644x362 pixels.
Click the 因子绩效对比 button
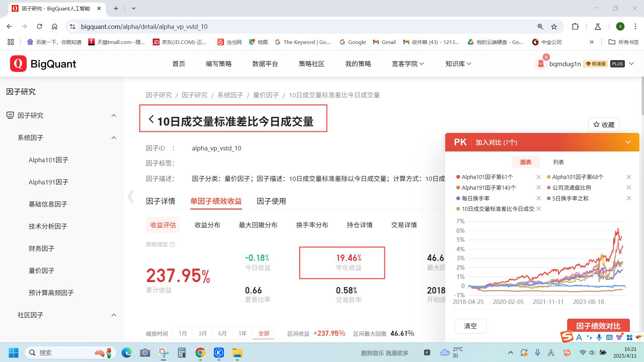coord(598,326)
